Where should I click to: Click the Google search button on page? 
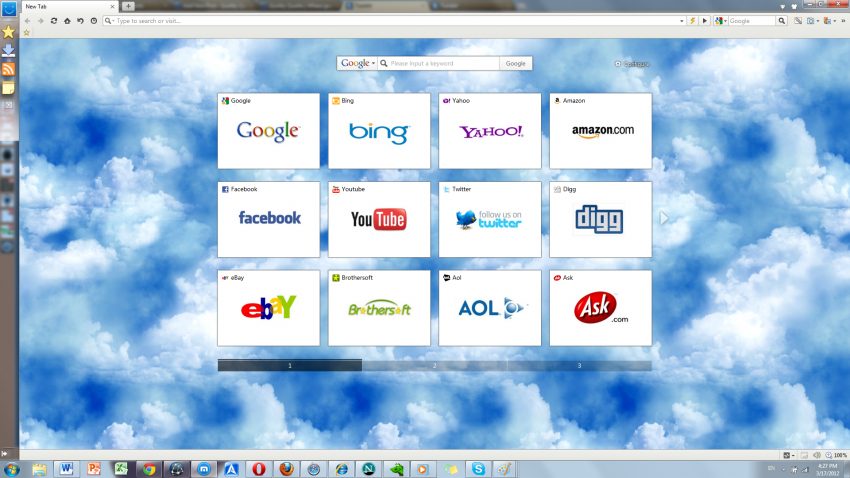(516, 63)
